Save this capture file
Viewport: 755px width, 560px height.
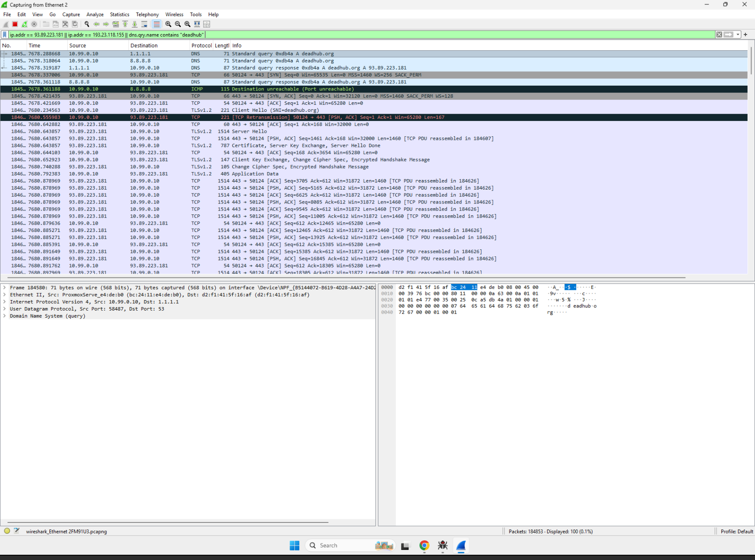[55, 24]
